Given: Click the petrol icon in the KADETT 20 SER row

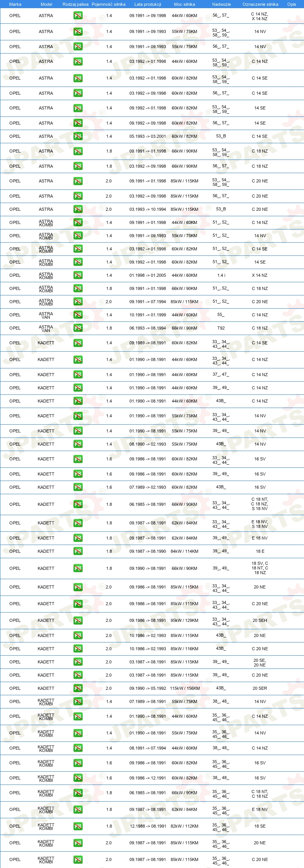Looking at the screenshot, I should 78,688.
